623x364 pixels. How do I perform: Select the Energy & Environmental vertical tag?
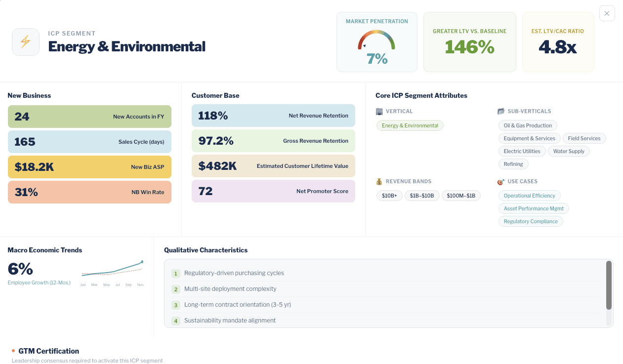click(410, 125)
